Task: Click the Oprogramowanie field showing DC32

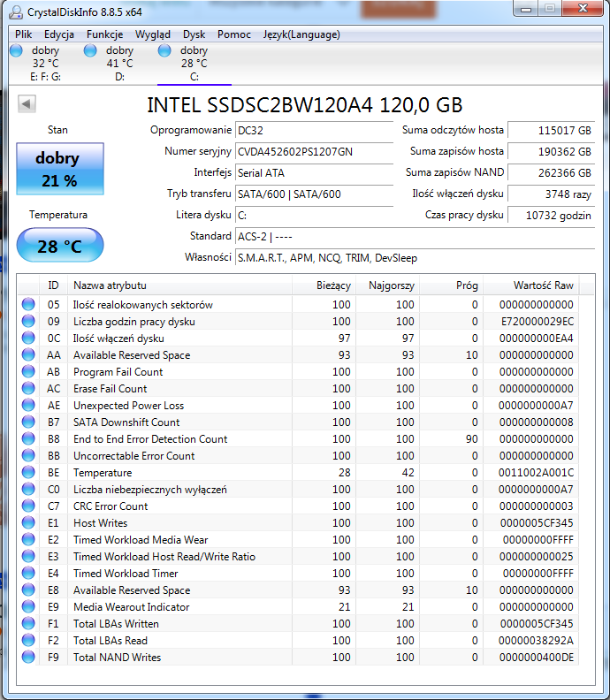Action: coord(314,130)
